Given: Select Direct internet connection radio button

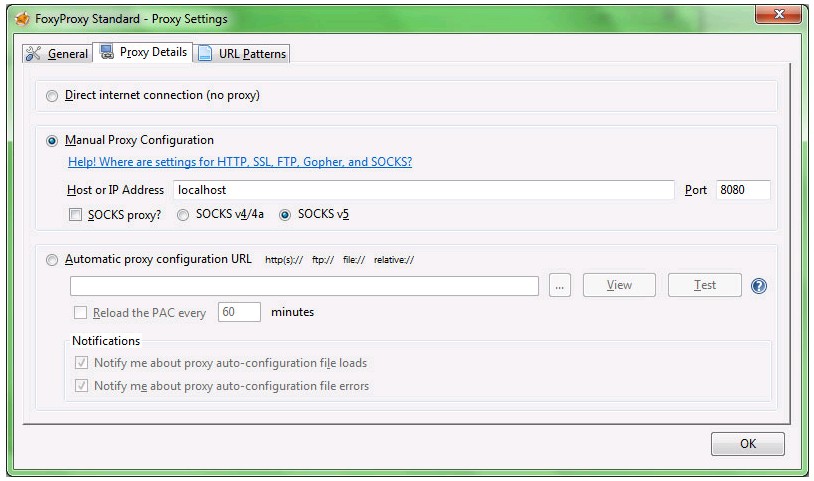Looking at the screenshot, I should tap(52, 96).
